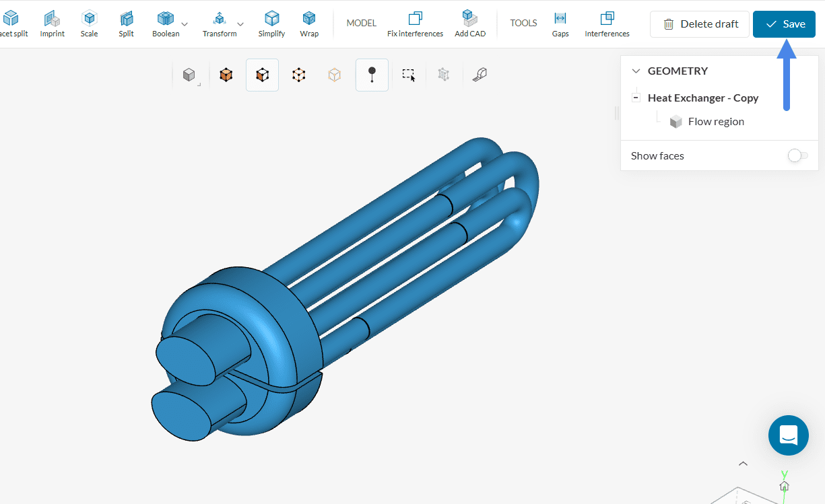This screenshot has width=825, height=504.
Task: Open the Boolean dropdown arrow
Action: click(185, 24)
